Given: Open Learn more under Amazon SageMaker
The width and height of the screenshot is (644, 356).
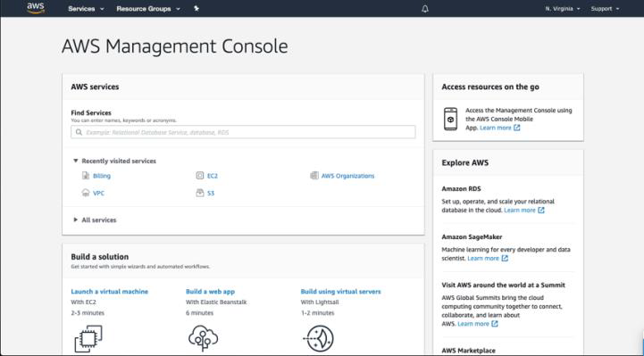Looking at the screenshot, I should tap(483, 258).
